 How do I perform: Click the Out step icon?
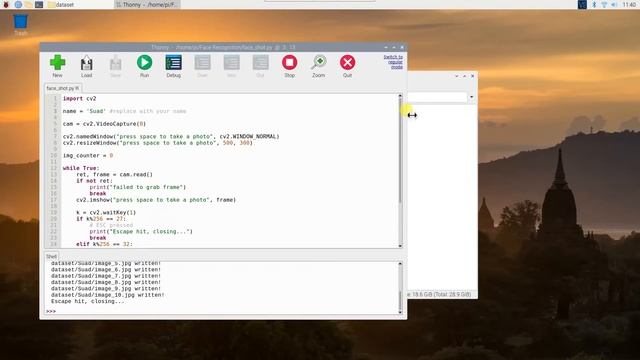[x=260, y=66]
